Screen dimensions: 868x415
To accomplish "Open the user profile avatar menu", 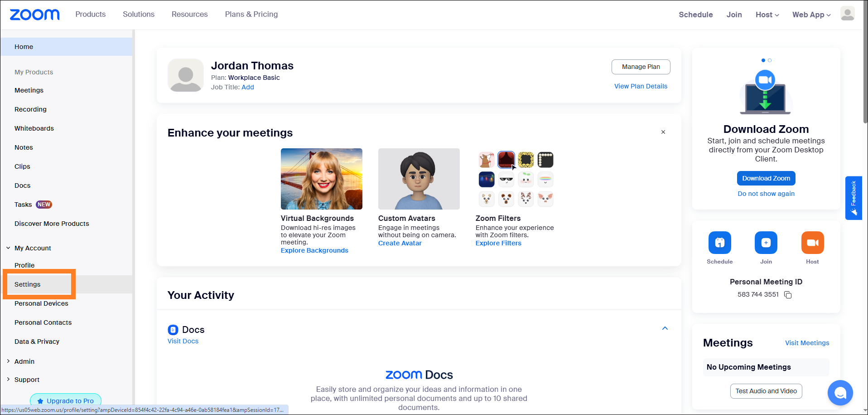I will click(847, 14).
